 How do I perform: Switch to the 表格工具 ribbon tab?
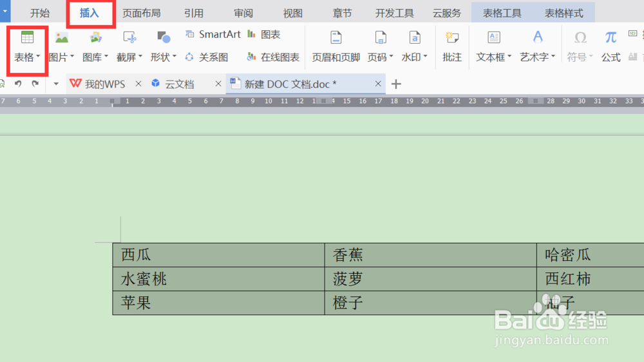[502, 13]
